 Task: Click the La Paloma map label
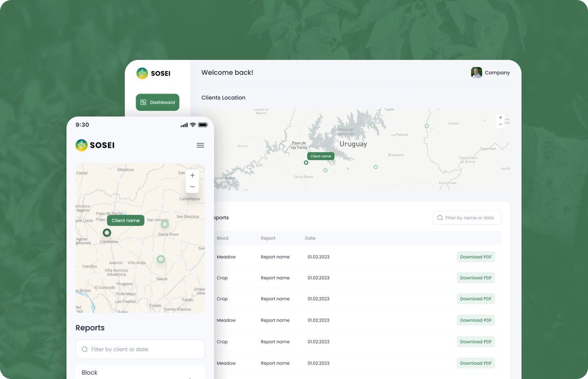400,134
